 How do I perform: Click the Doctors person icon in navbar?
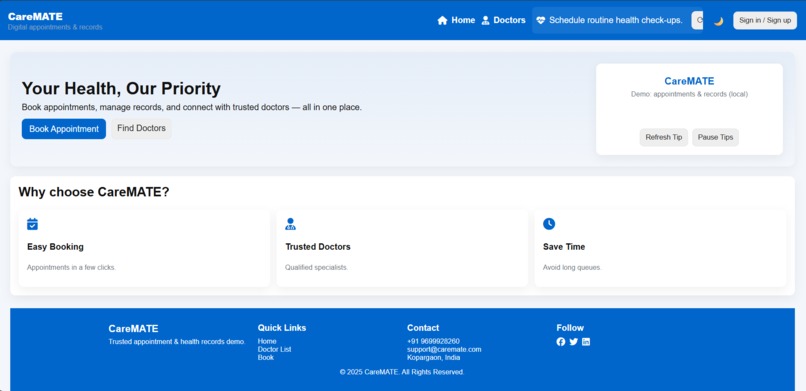tap(485, 21)
